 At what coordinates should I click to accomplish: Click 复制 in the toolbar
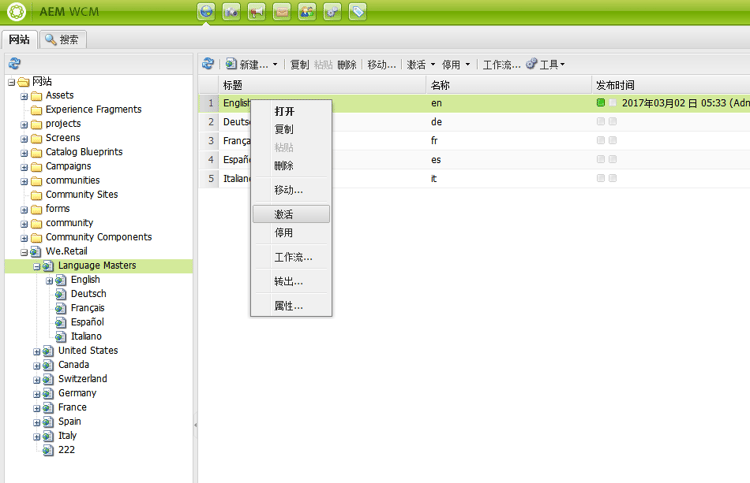pos(299,65)
